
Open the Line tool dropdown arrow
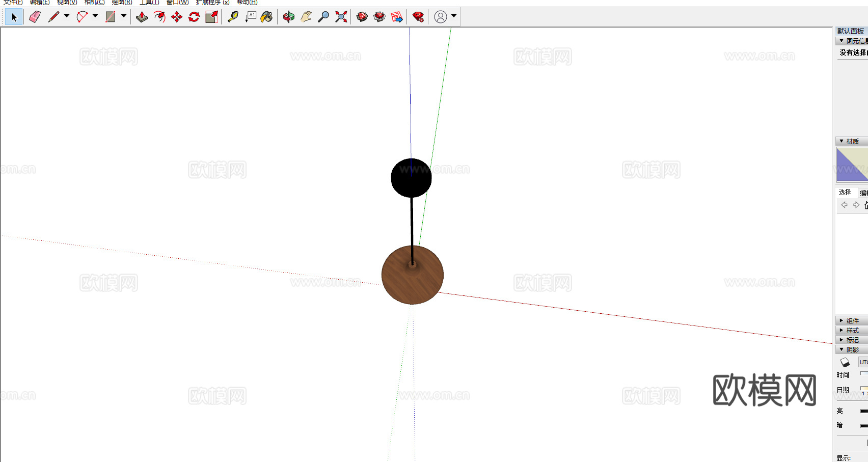point(67,16)
